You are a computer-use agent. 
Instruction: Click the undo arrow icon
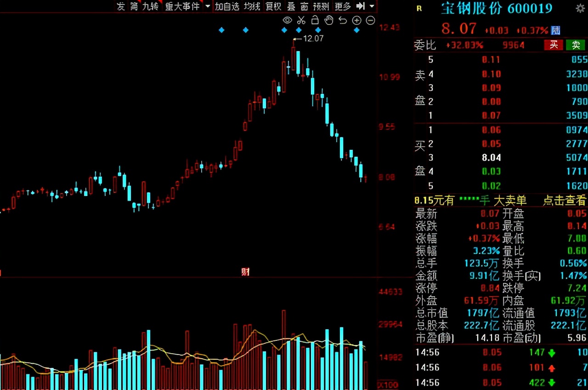(342, 20)
